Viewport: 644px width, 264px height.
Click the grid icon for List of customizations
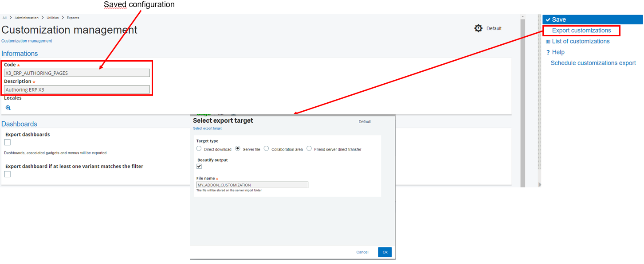pyautogui.click(x=548, y=42)
